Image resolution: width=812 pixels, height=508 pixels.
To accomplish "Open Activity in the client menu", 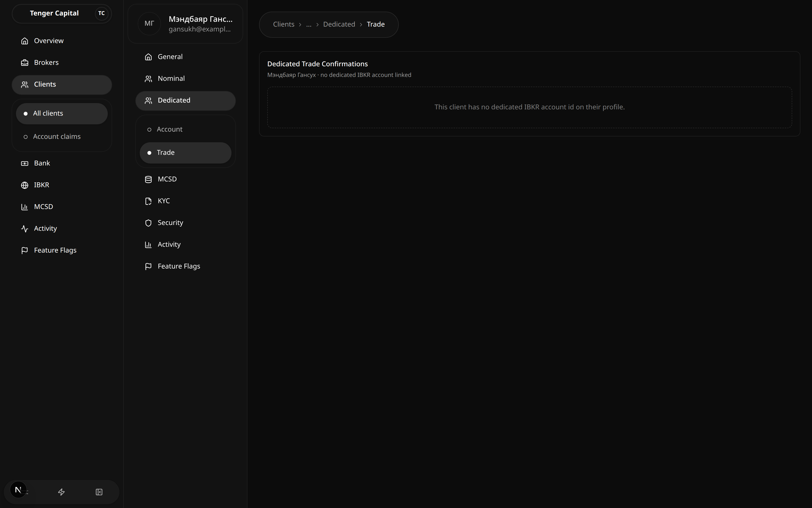I will [186, 245].
